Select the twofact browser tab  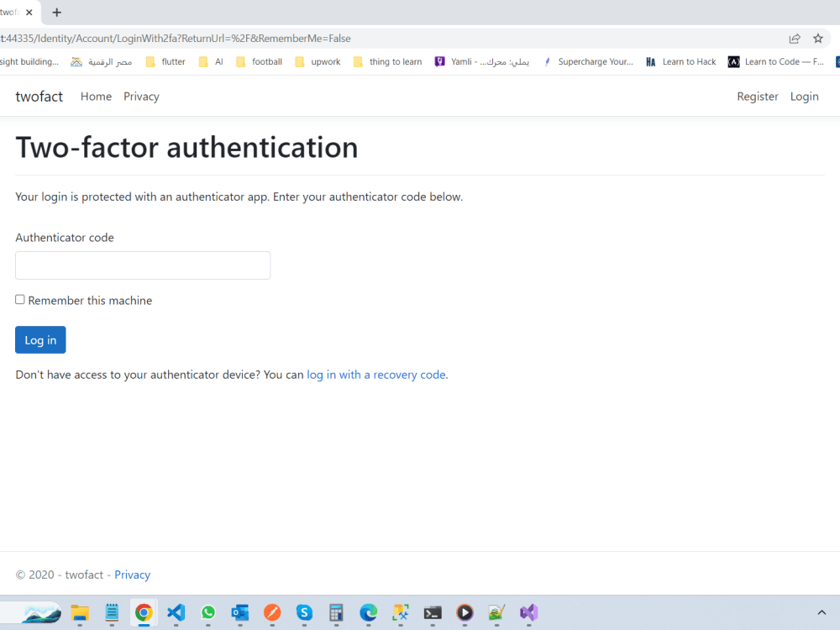pyautogui.click(x=12, y=12)
